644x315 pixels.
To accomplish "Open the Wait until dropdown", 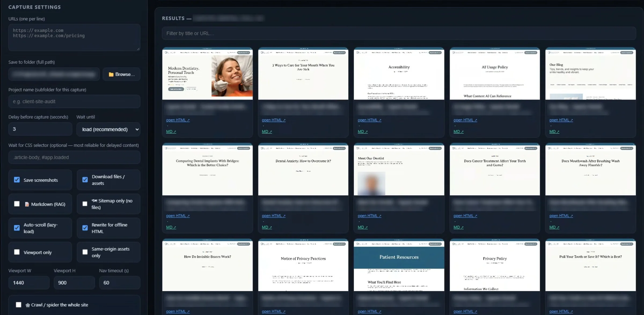I will (108, 129).
